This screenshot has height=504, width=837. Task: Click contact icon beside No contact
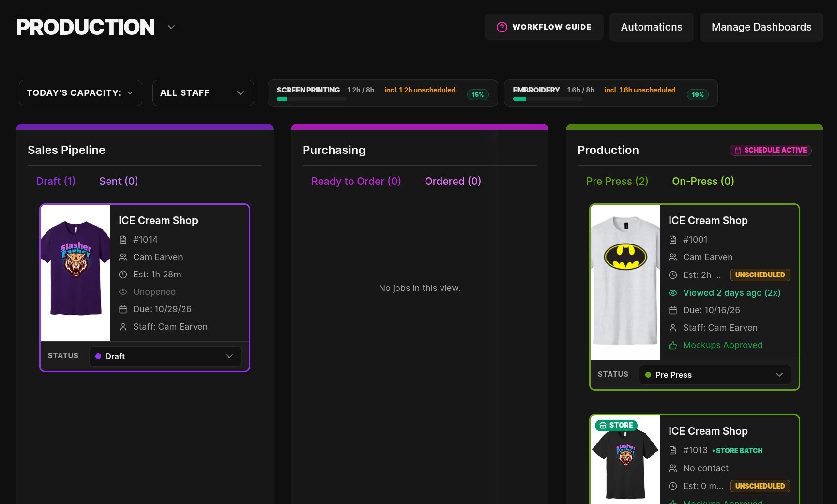pyautogui.click(x=673, y=468)
